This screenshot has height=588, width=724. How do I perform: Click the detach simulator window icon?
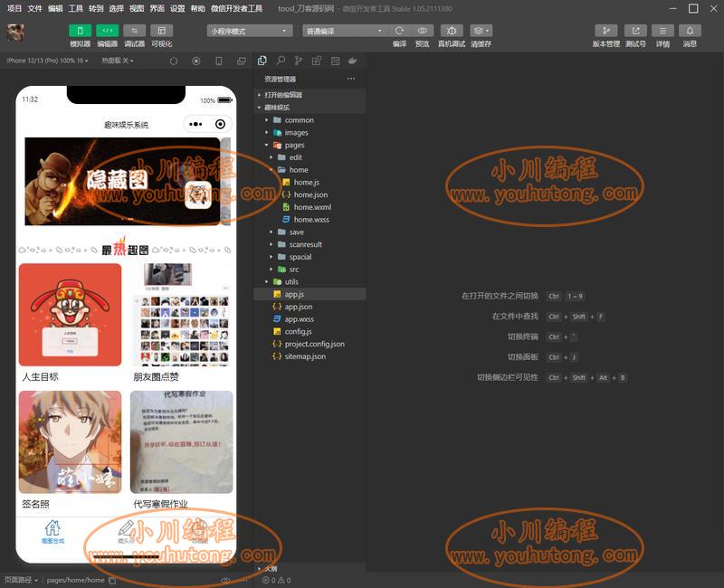[x=242, y=61]
